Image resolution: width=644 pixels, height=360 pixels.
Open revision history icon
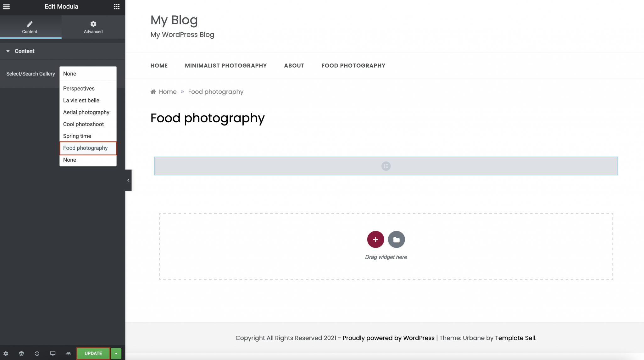(x=37, y=353)
